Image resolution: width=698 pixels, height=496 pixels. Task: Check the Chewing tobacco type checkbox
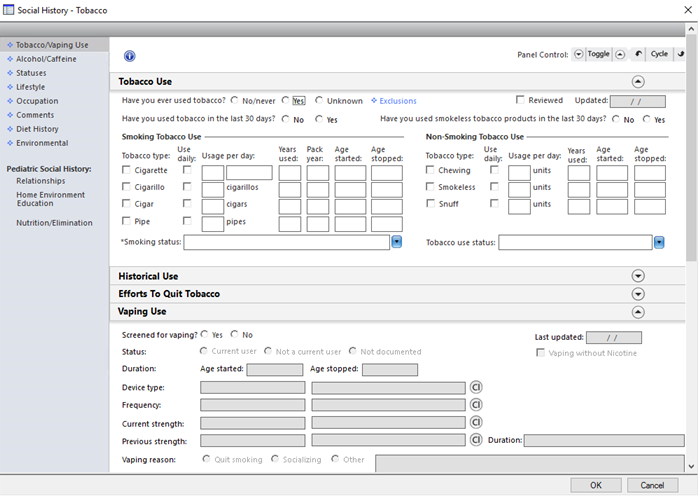(x=430, y=170)
